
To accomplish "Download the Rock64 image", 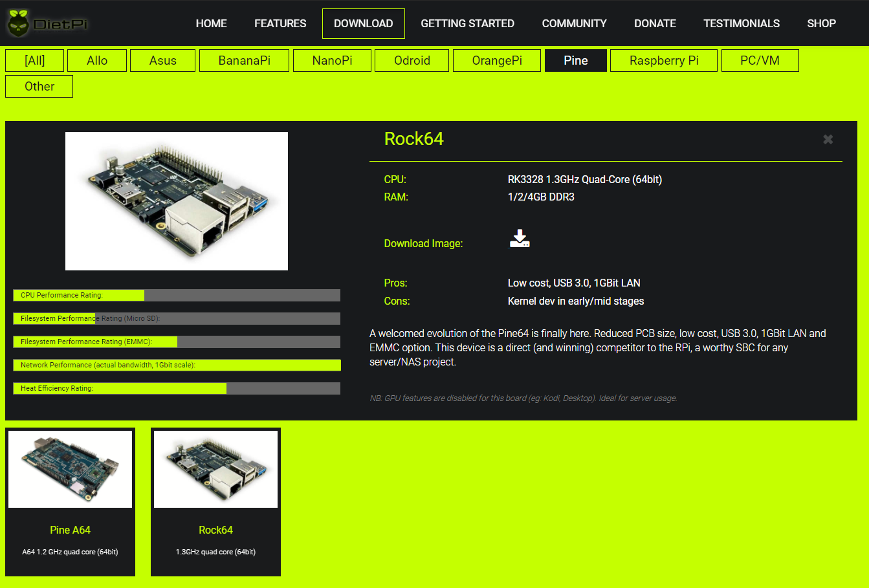I will click(519, 239).
